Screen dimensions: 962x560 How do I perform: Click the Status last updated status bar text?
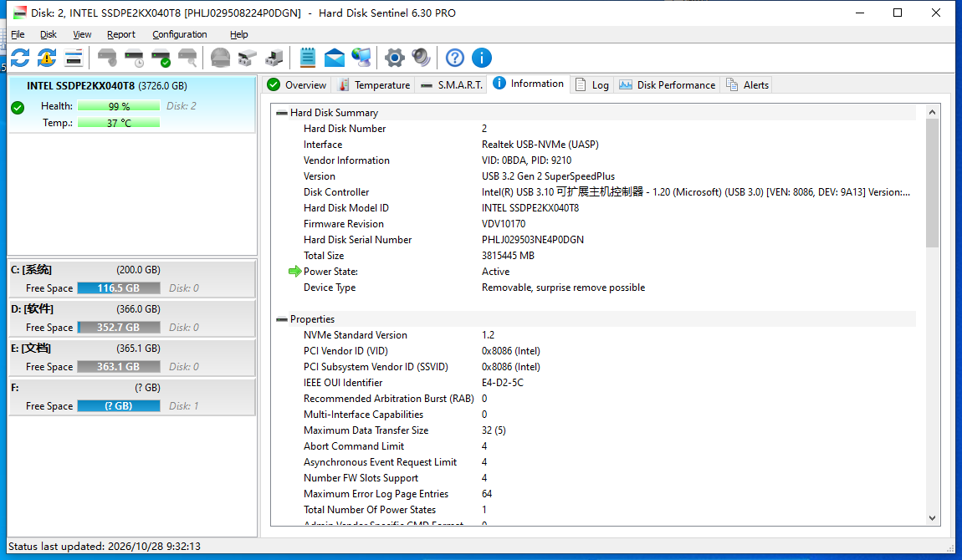click(x=105, y=546)
